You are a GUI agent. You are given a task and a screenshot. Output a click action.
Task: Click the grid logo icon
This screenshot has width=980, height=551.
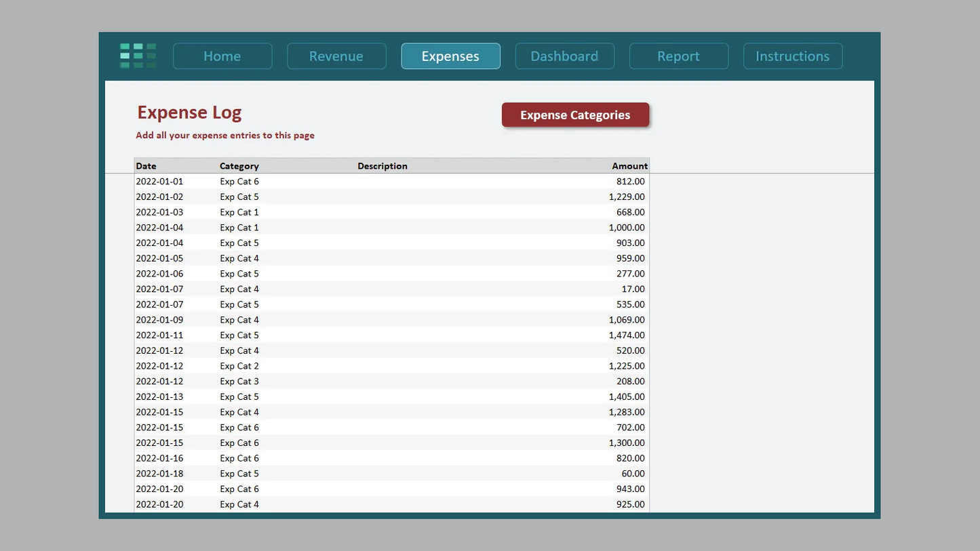click(x=138, y=56)
